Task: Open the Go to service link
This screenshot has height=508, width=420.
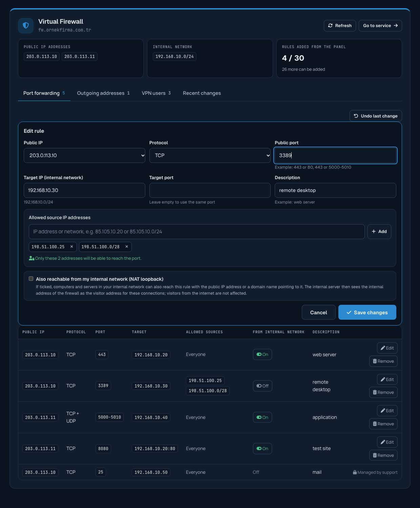Action: point(380,26)
